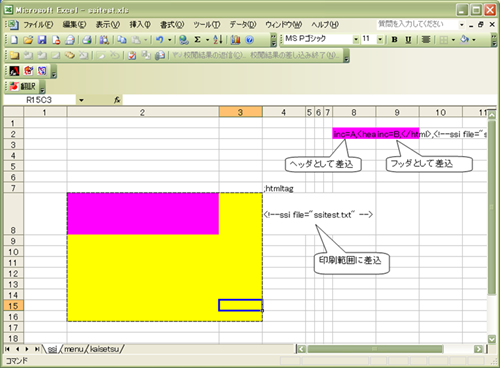
Task: Open the Fill Color paint bucket swatch
Action: point(464,39)
